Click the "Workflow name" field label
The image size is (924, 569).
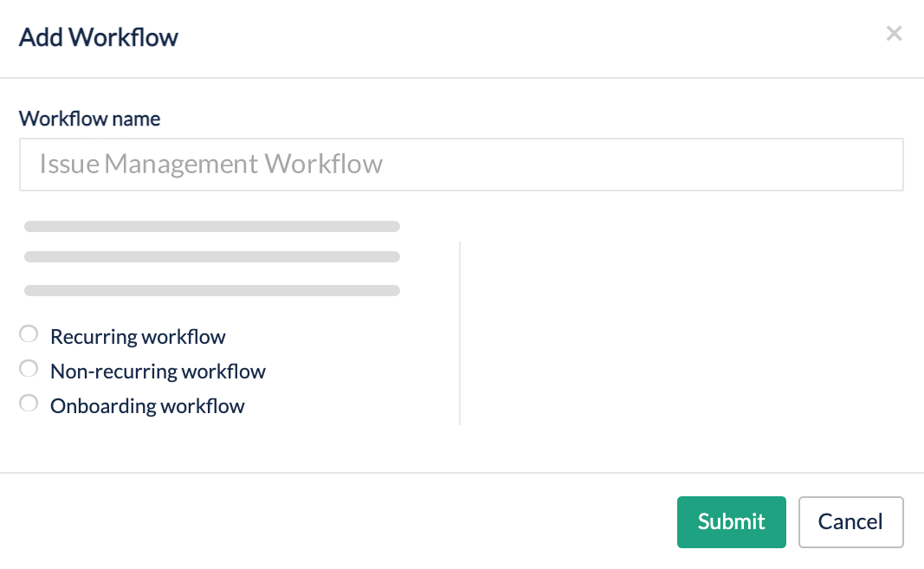(x=90, y=119)
